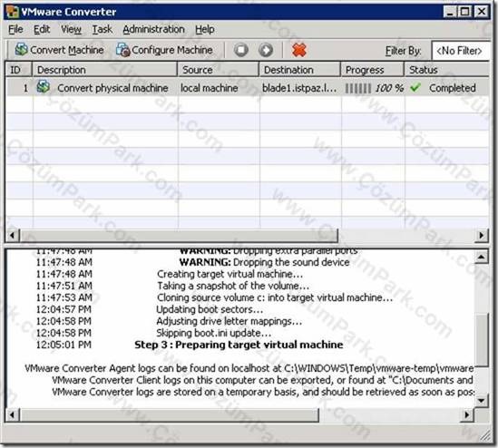This screenshot has width=498, height=448.
Task: Click task list horizontal scrollbar right arrow
Action: pyautogui.click(x=481, y=235)
